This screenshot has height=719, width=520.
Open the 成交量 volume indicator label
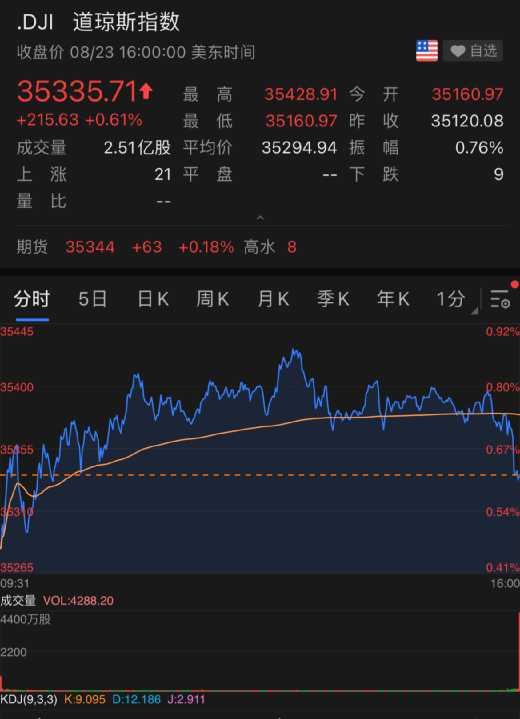coord(18,601)
